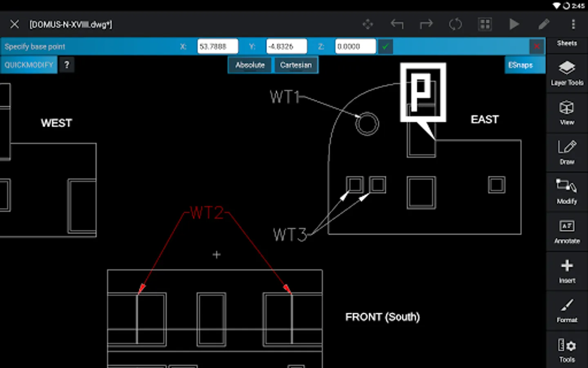Undo the last action

click(397, 25)
